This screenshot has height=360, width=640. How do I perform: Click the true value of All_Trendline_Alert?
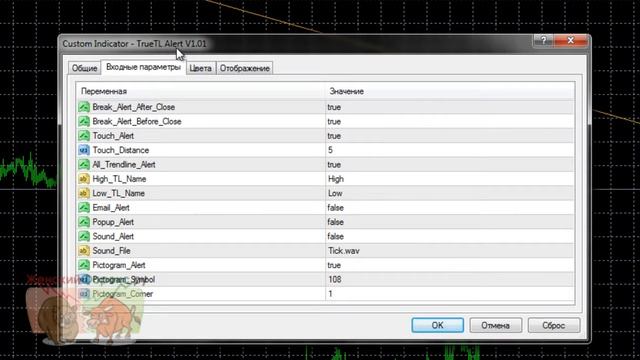(334, 164)
